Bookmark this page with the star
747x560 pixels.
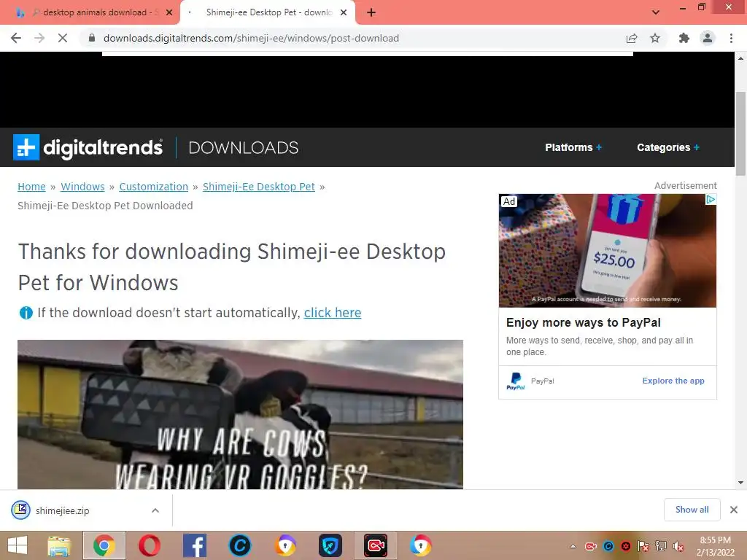coord(655,38)
